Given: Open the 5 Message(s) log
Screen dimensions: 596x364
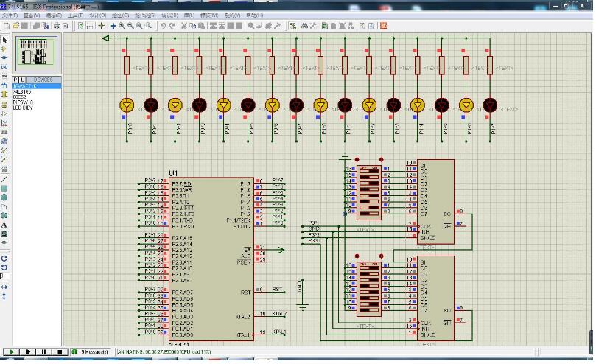Looking at the screenshot, I should [94, 352].
